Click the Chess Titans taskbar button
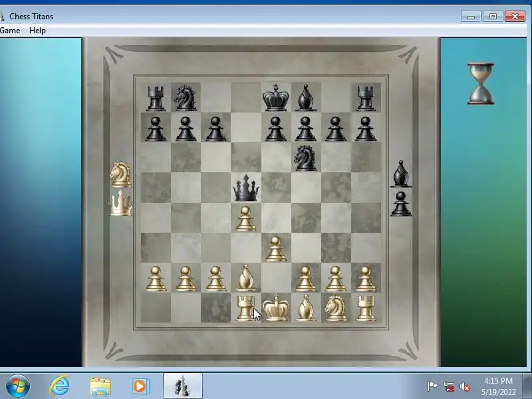The width and height of the screenshot is (532, 399). point(182,386)
